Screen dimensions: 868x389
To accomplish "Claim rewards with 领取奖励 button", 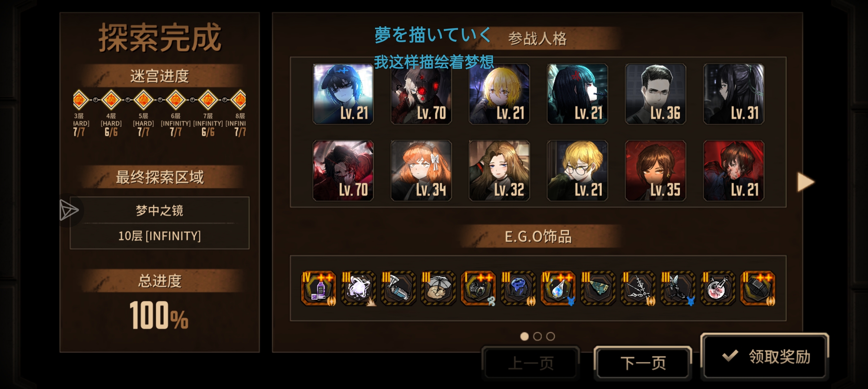I will [765, 356].
